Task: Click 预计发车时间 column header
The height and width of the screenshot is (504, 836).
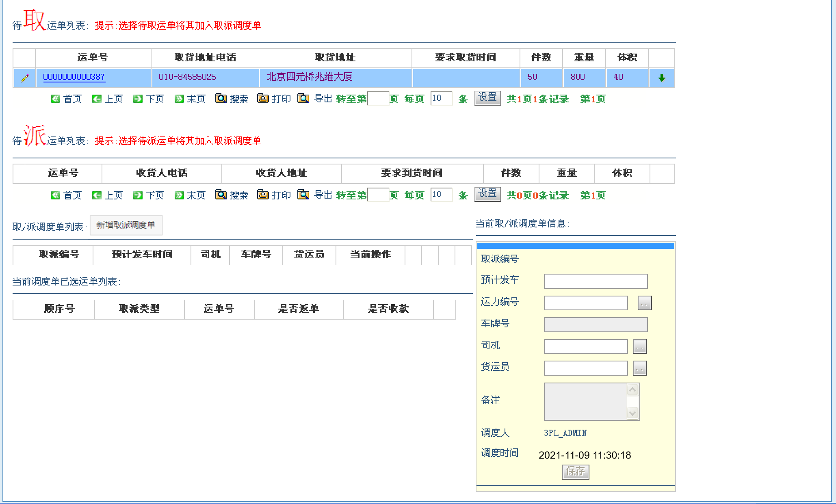Action: point(142,255)
